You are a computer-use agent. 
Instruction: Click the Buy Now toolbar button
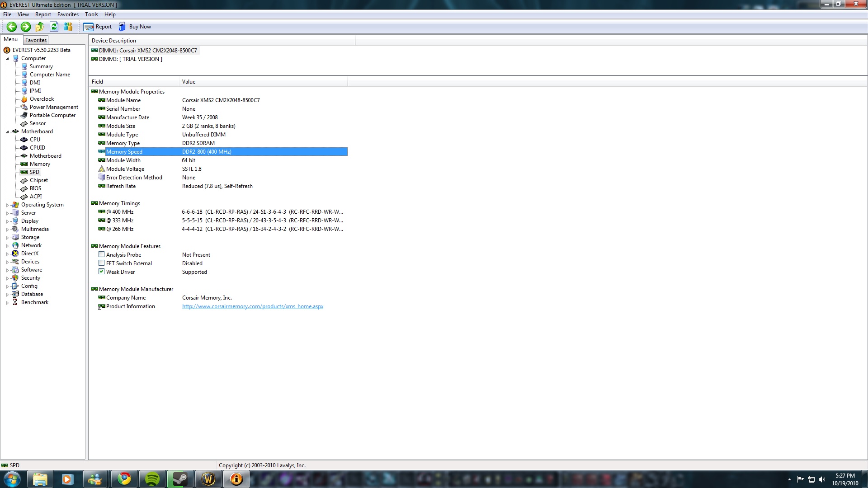[135, 27]
